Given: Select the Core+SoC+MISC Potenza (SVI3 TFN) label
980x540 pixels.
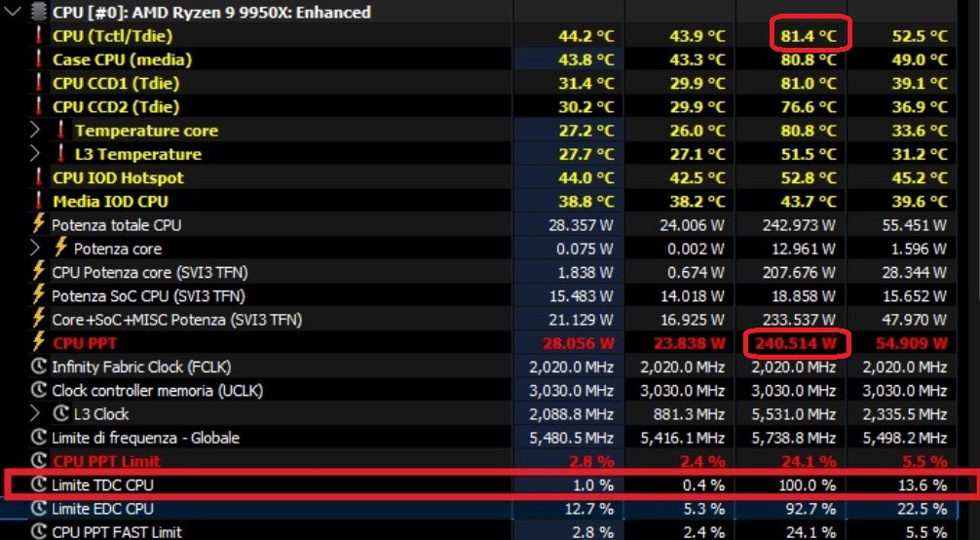Looking at the screenshot, I should click(x=177, y=320).
